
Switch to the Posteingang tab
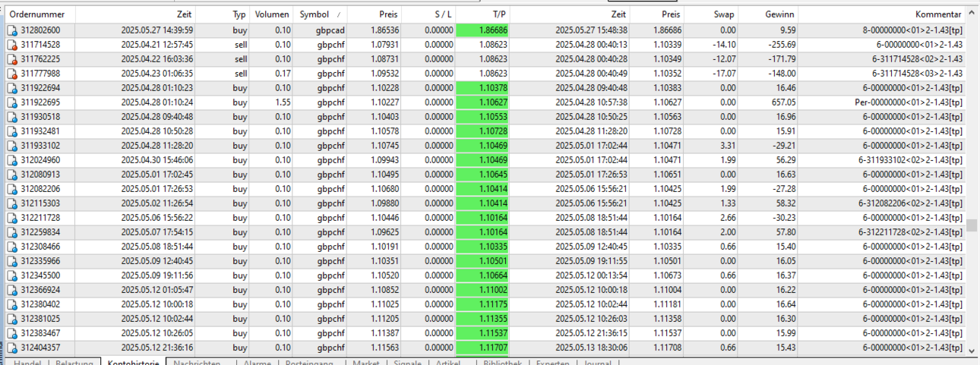(x=310, y=363)
